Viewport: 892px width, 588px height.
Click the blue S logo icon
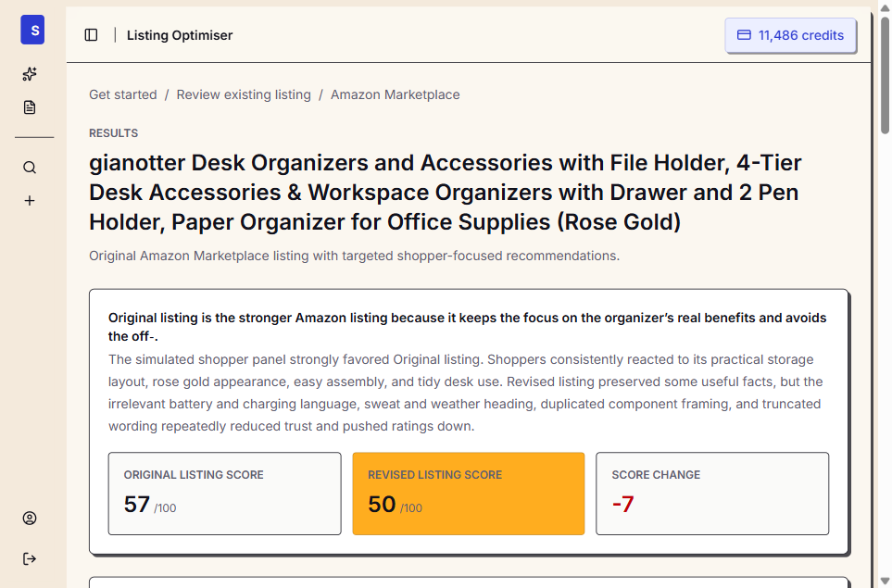click(x=32, y=31)
